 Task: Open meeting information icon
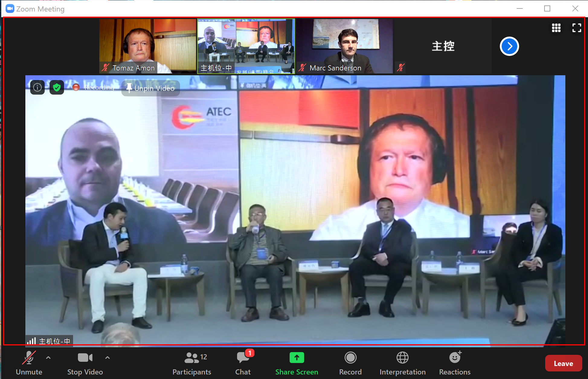pos(37,87)
